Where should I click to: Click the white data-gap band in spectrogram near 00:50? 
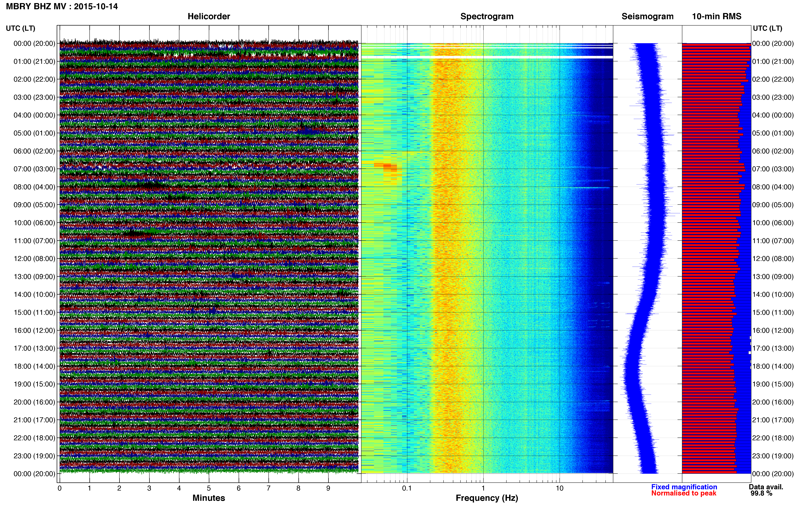point(487,57)
